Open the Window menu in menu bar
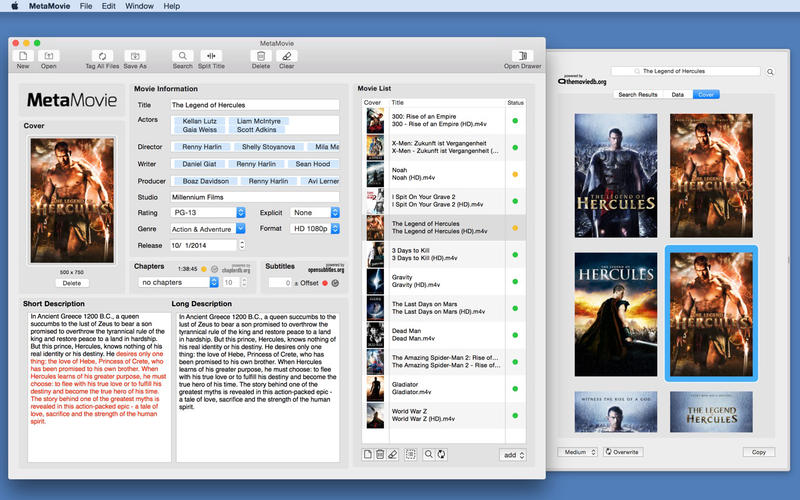The width and height of the screenshot is (800, 500). pyautogui.click(x=140, y=6)
